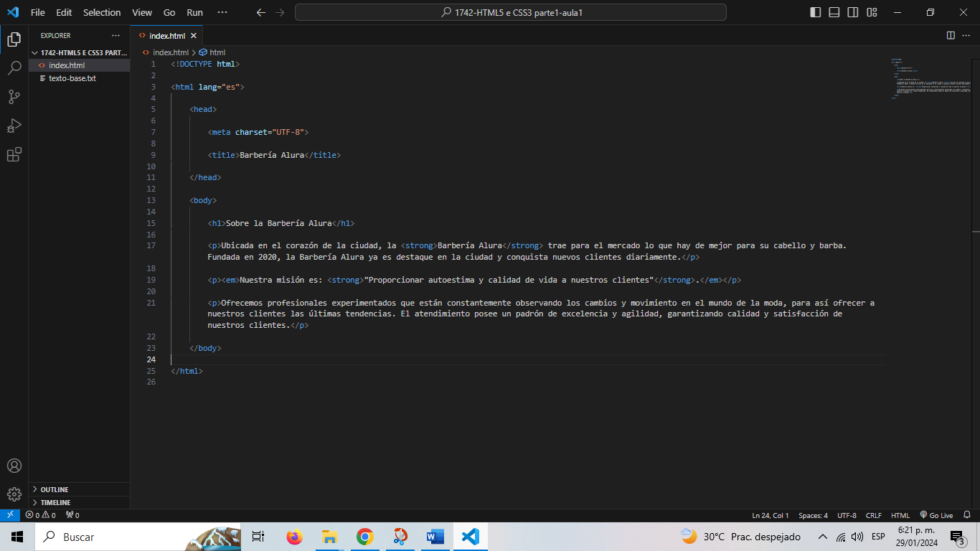Change indentation via Spaces: 4
The image size is (980, 551).
tap(813, 515)
